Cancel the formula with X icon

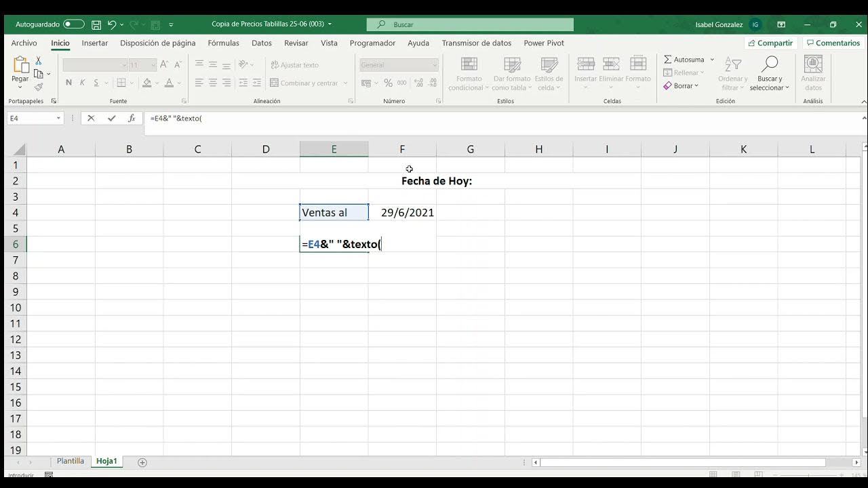coord(91,118)
